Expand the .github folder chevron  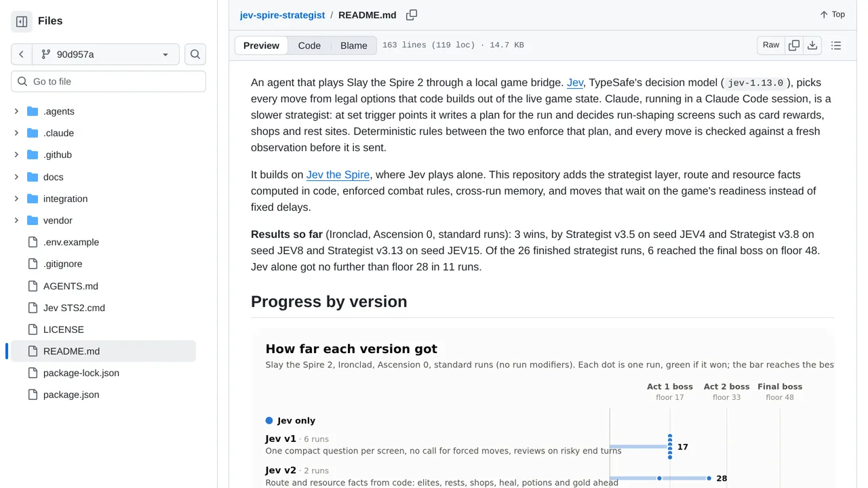tap(16, 155)
